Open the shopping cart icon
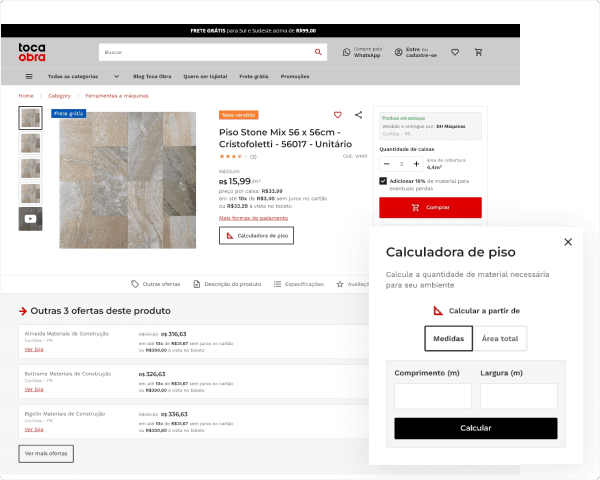Viewport: 600px width, 480px height. click(x=478, y=52)
